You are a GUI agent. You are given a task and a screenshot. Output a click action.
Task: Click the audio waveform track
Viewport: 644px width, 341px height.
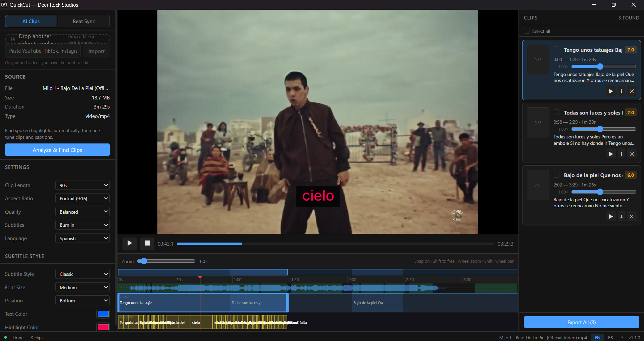tap(317, 288)
